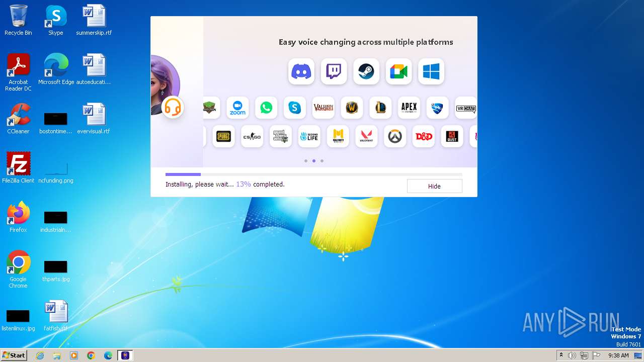
Task: Hide the installer window with Hide button
Action: (434, 186)
